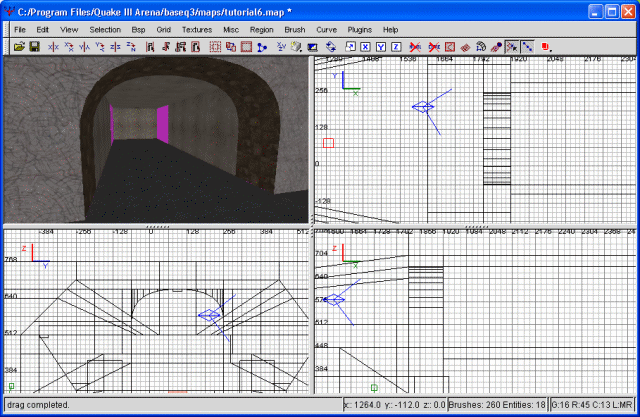Toggle the Y axis scale lock
The width and height of the screenshot is (640, 417).
click(x=381, y=47)
